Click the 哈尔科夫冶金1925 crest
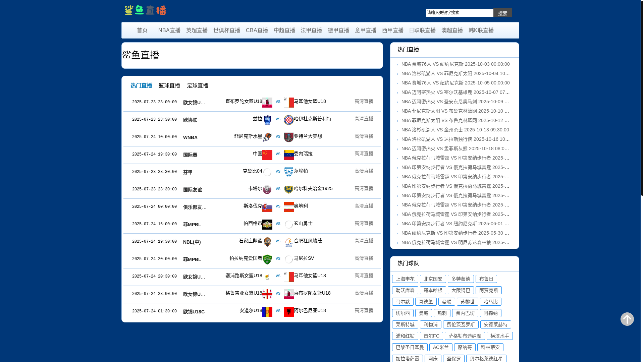 coord(288,190)
